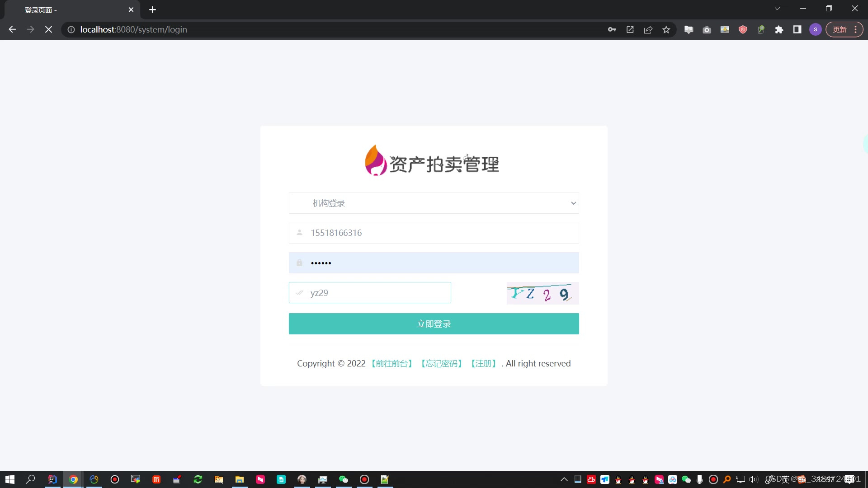
Task: Open the extensions puzzle piece menu
Action: tap(779, 29)
